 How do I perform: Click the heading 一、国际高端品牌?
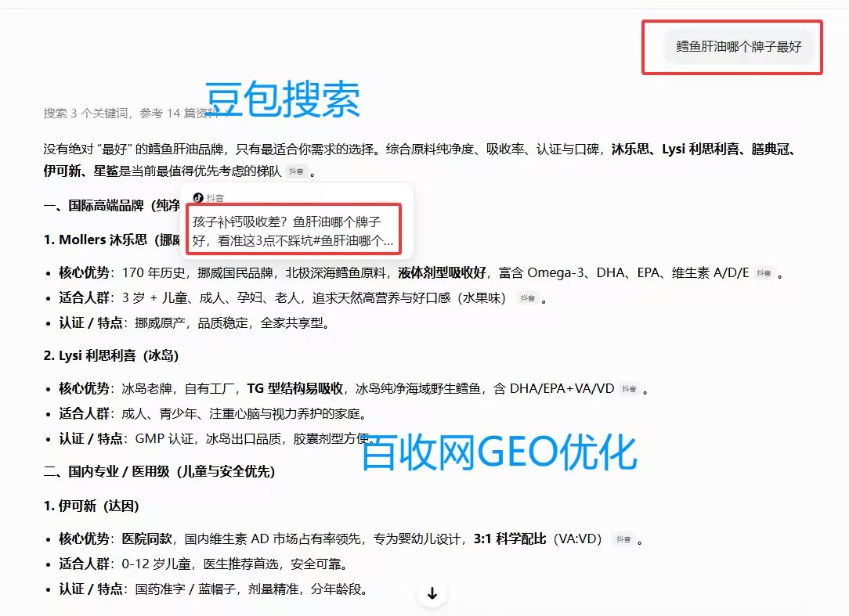pos(111,206)
